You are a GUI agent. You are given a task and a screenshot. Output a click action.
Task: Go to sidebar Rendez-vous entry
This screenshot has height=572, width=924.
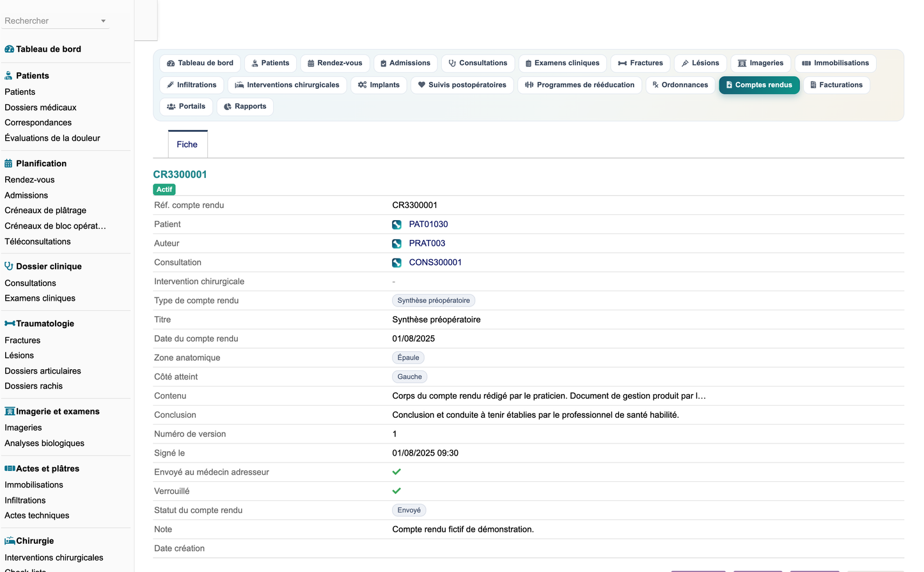[29, 180]
